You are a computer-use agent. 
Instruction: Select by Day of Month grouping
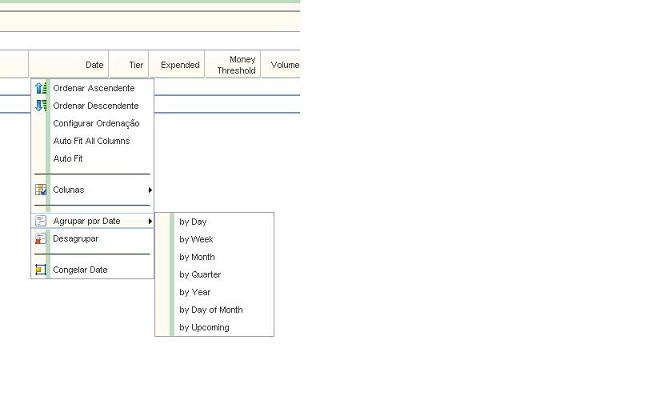211,310
